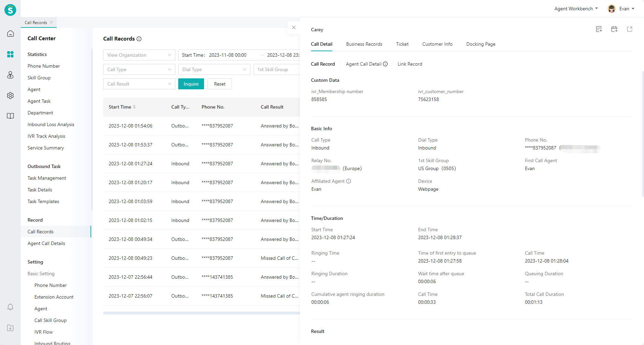Select the Call Record sub-tab

pyautogui.click(x=323, y=64)
